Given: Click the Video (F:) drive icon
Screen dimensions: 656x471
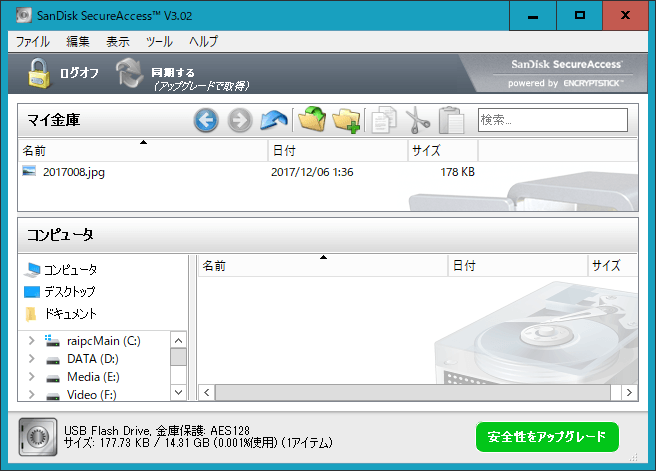Looking at the screenshot, I should click(53, 396).
